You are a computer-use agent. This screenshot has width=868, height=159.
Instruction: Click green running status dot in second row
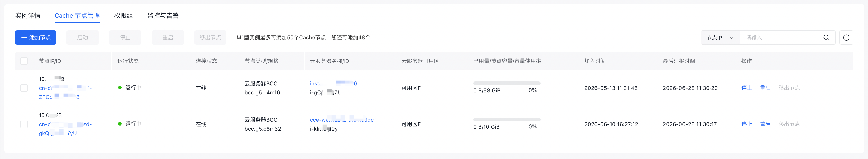(120, 124)
